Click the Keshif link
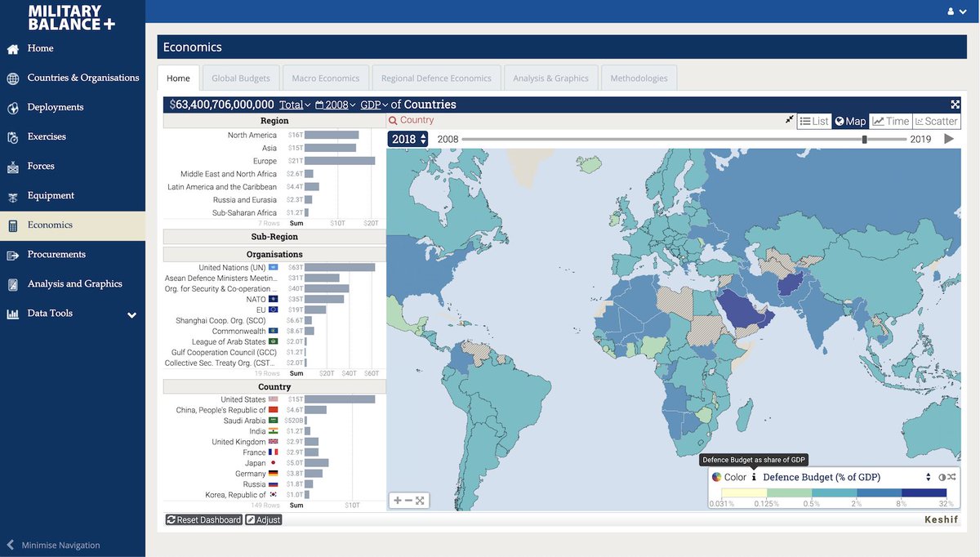Viewport: 980px width, 557px height. pyautogui.click(x=942, y=519)
